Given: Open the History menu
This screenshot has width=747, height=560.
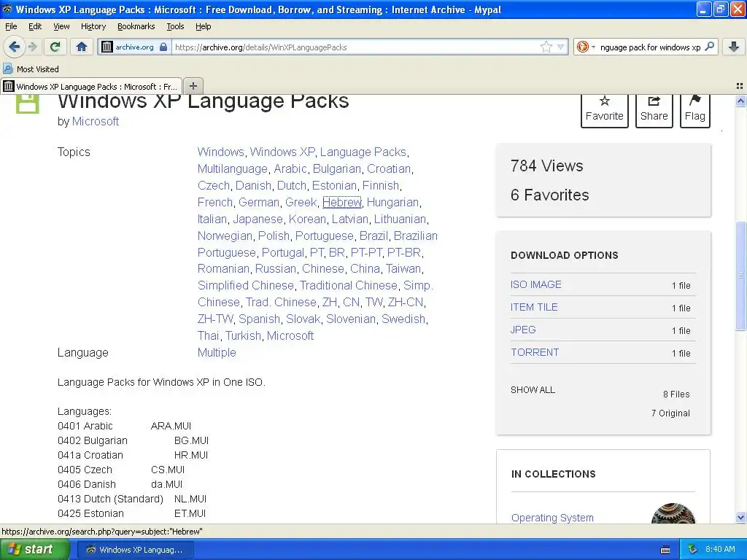Looking at the screenshot, I should 93,26.
